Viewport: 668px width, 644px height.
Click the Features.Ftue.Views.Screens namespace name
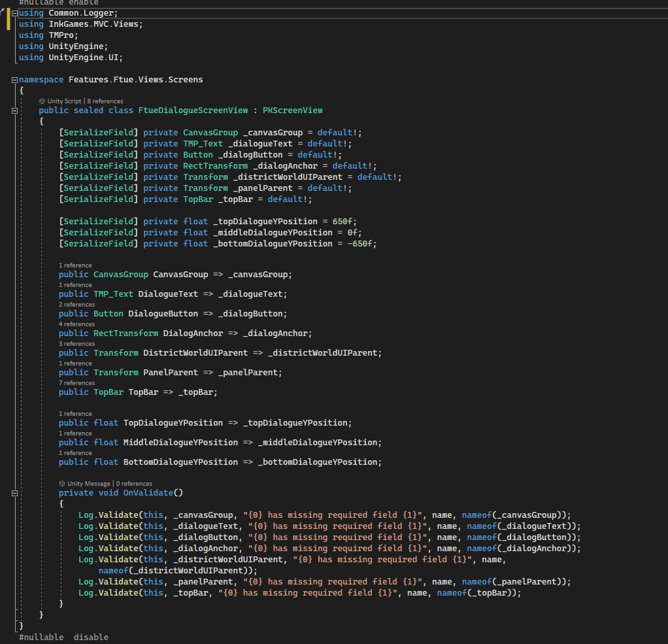136,80
